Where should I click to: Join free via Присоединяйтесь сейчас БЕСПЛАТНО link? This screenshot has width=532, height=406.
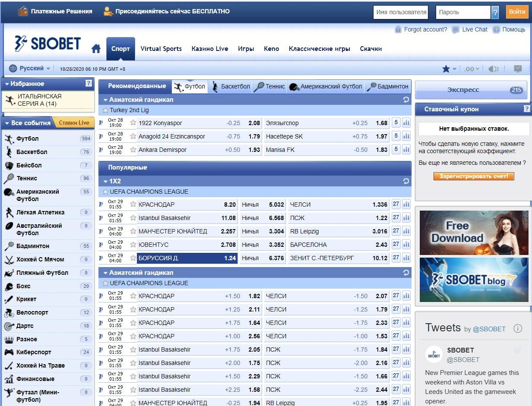click(172, 12)
